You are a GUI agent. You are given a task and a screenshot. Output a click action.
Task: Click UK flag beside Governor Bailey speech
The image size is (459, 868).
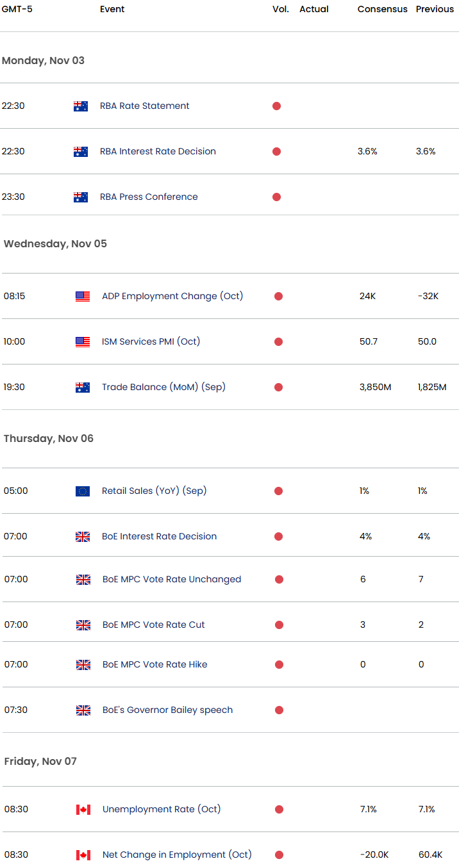[x=83, y=710]
